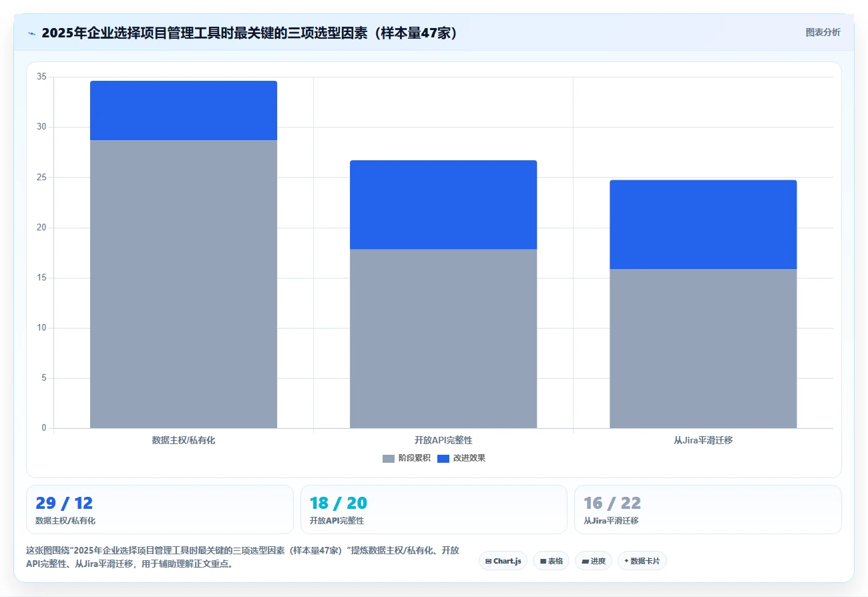The width and height of the screenshot is (868, 597).
Task: Click the gray segment of 从Jira平滑迁移 bar
Action: (x=703, y=349)
